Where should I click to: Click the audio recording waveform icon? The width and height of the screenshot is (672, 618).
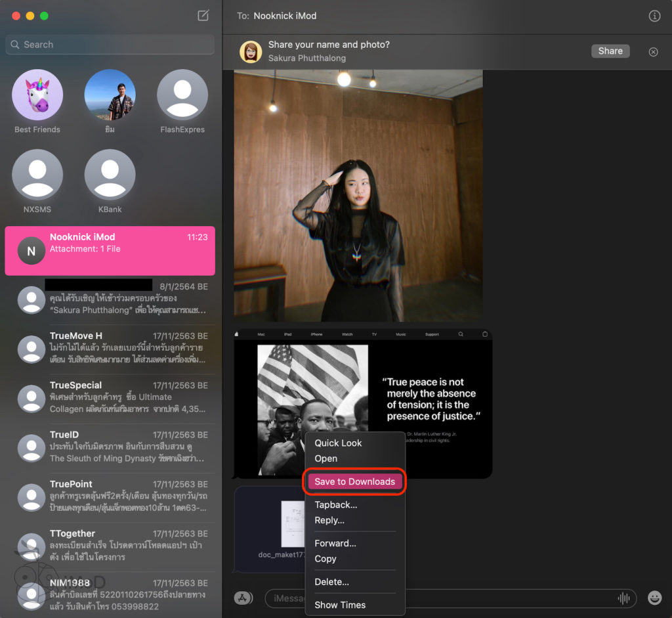tap(623, 598)
